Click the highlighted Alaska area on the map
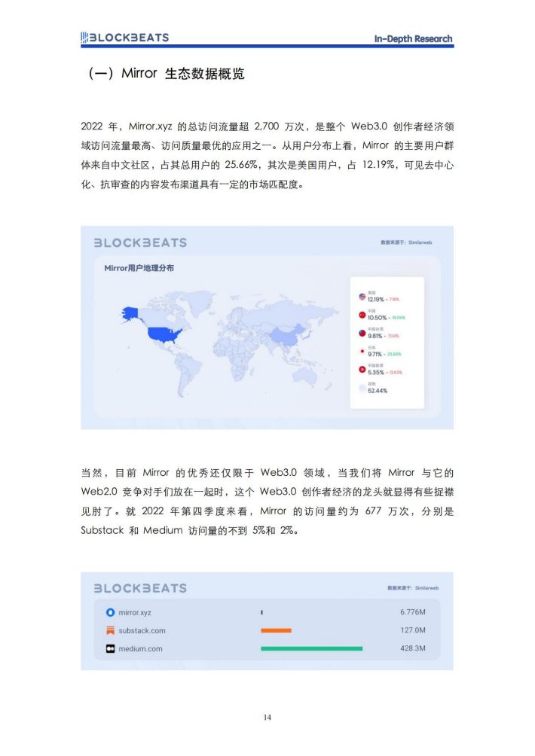This screenshot has width=535, height=756. click(130, 313)
